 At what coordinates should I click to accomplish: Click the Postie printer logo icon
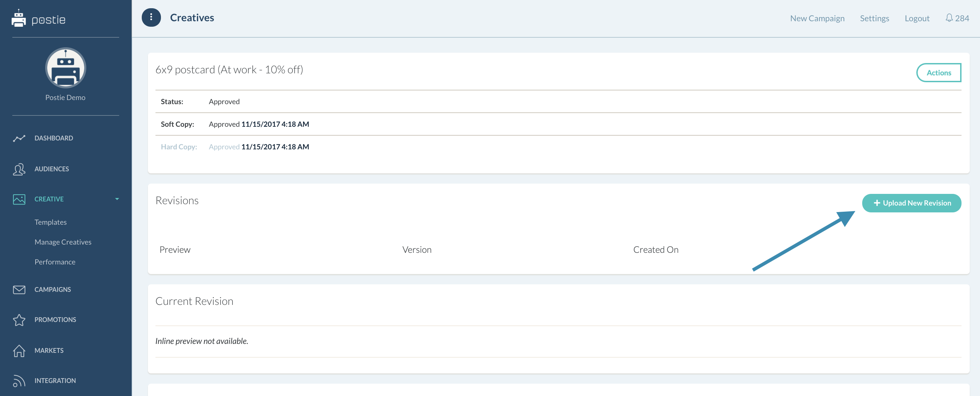click(x=18, y=18)
